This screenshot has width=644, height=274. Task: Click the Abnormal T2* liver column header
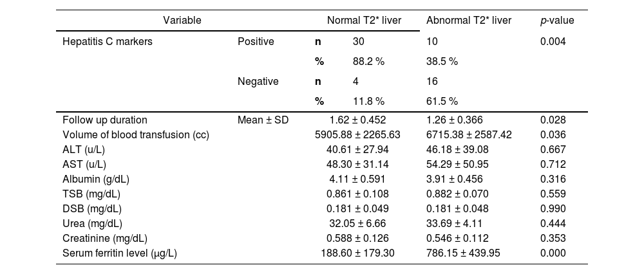pyautogui.click(x=469, y=21)
